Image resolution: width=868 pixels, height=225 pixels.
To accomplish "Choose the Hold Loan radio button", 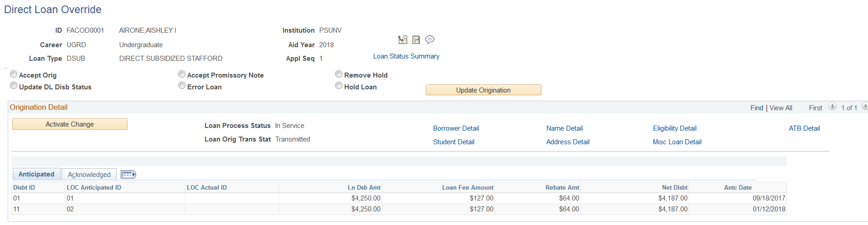I will (x=339, y=86).
